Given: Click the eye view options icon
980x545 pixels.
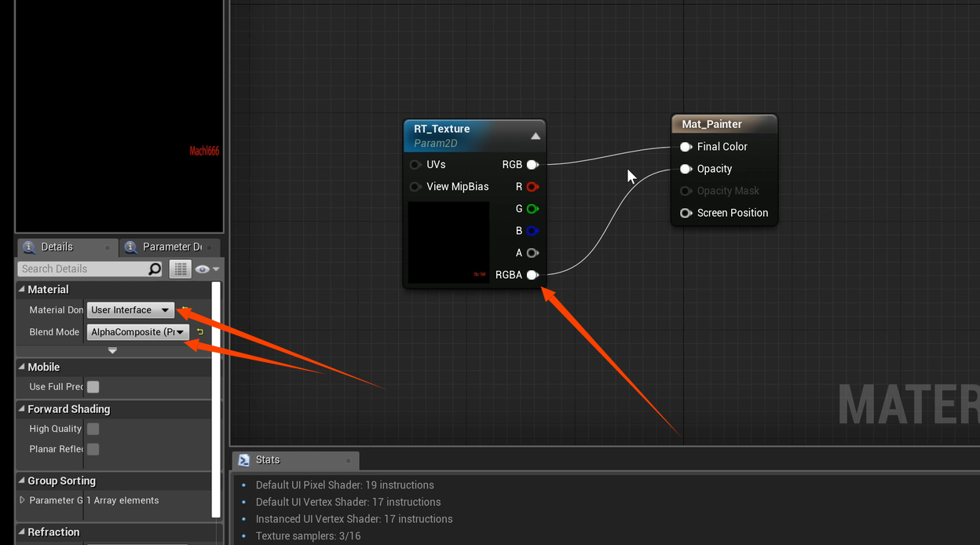Looking at the screenshot, I should click(x=203, y=269).
